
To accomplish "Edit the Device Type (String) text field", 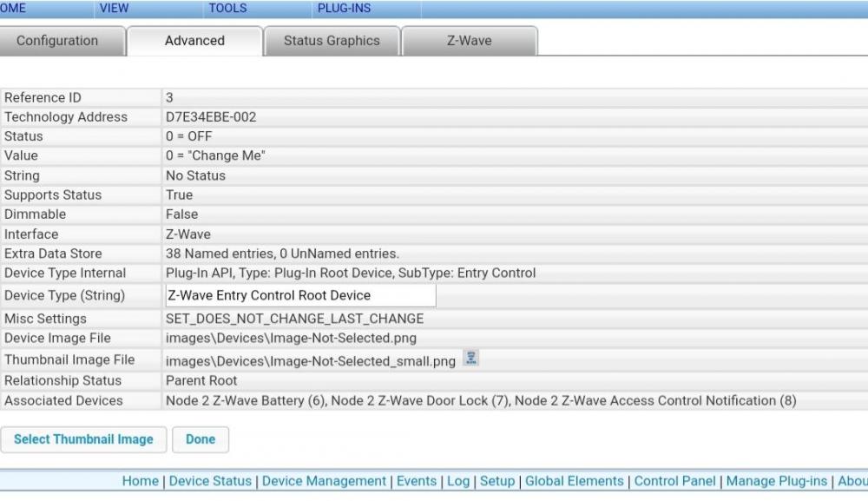I will (299, 295).
